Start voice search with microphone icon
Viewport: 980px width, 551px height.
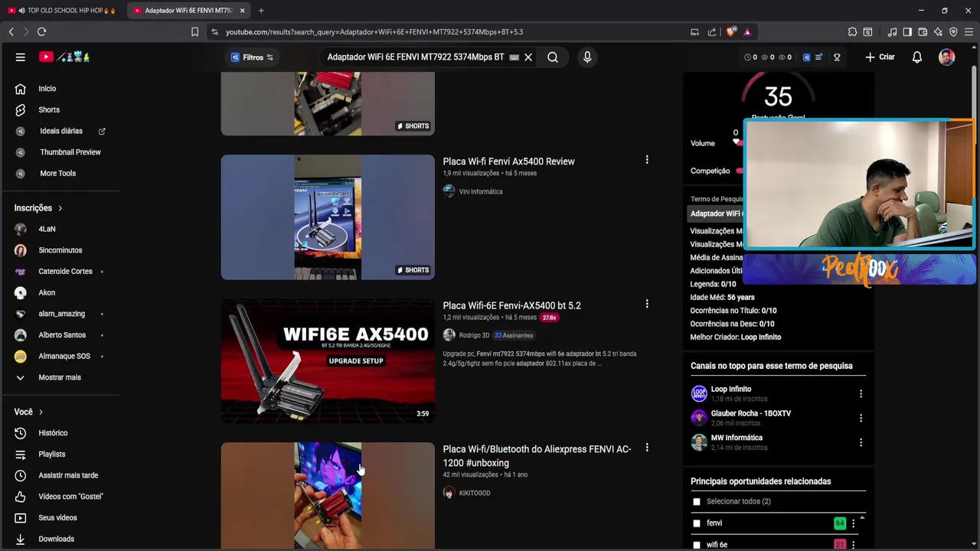coord(587,57)
